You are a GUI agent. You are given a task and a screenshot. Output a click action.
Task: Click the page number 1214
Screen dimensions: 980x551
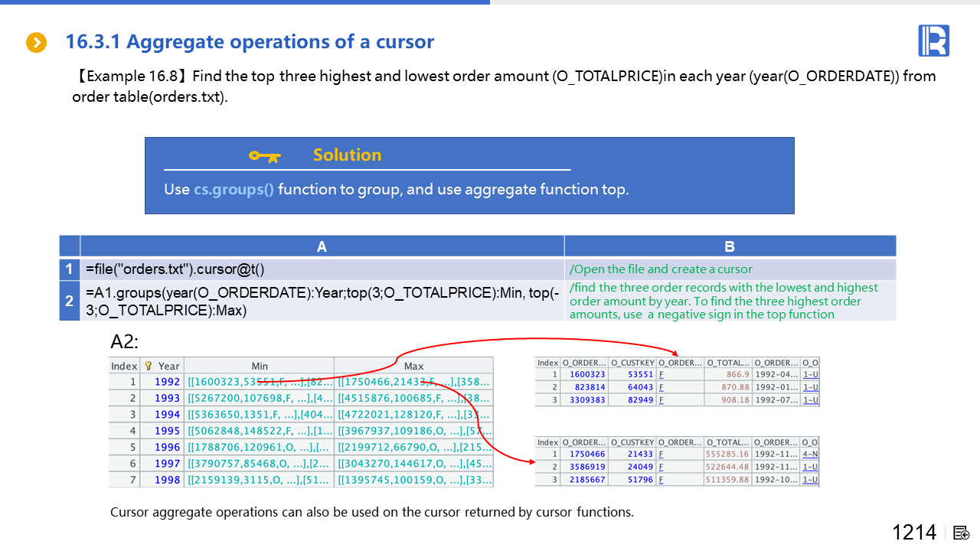point(913,533)
